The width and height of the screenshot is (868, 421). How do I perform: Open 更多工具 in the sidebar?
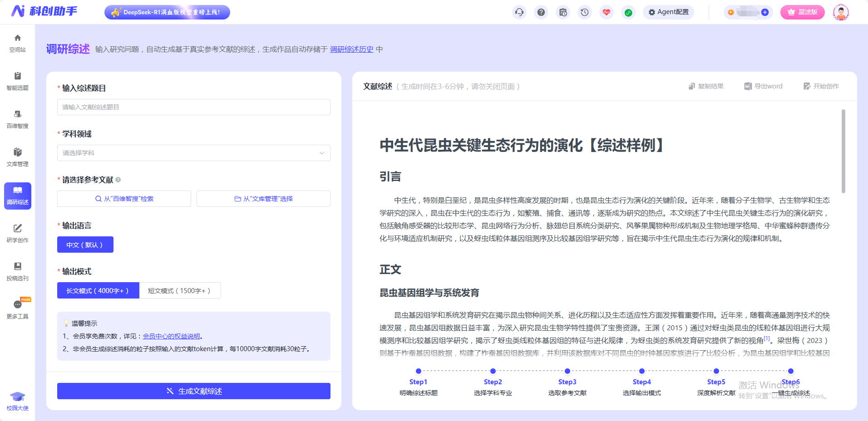point(18,310)
